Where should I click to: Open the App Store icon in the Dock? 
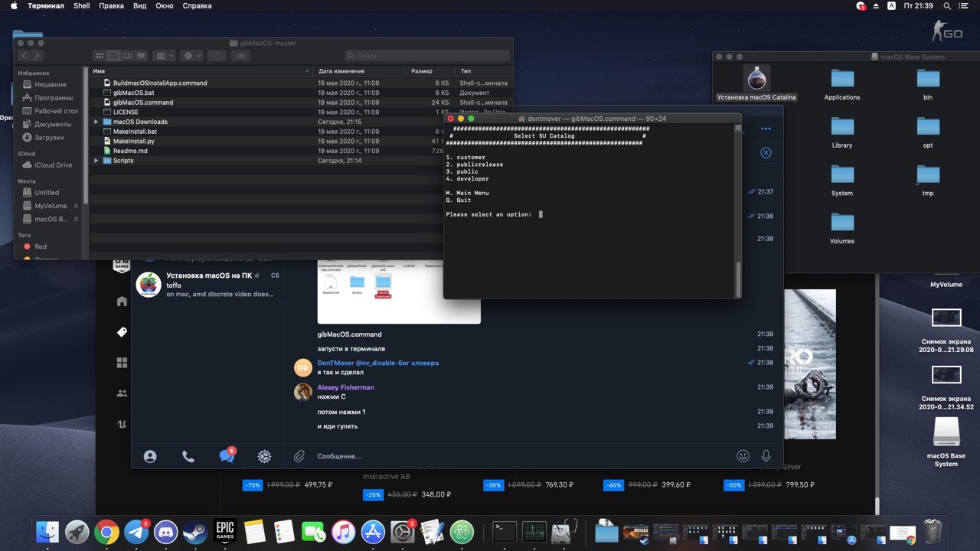coord(373,532)
